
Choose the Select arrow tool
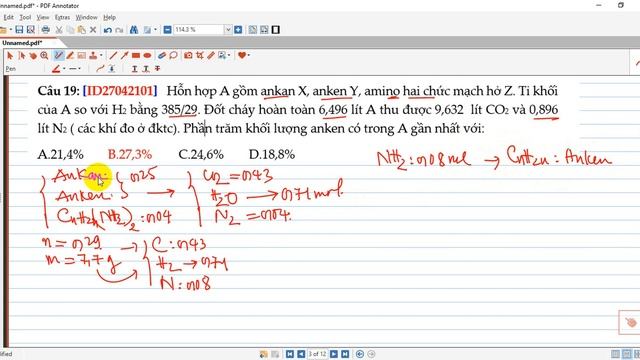pyautogui.click(x=10, y=55)
